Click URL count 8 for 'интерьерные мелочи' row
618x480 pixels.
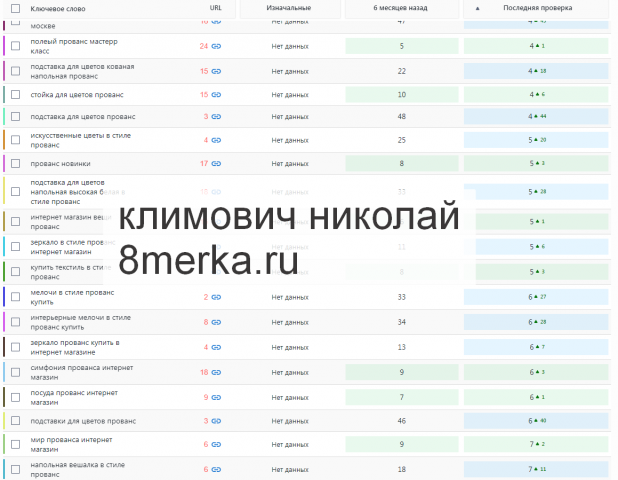click(206, 322)
